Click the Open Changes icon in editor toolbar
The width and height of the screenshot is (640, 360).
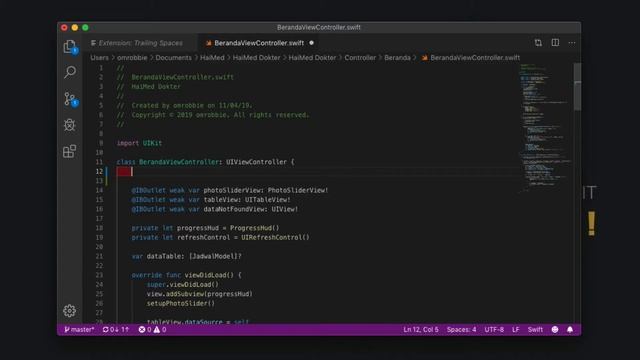pos(538,43)
